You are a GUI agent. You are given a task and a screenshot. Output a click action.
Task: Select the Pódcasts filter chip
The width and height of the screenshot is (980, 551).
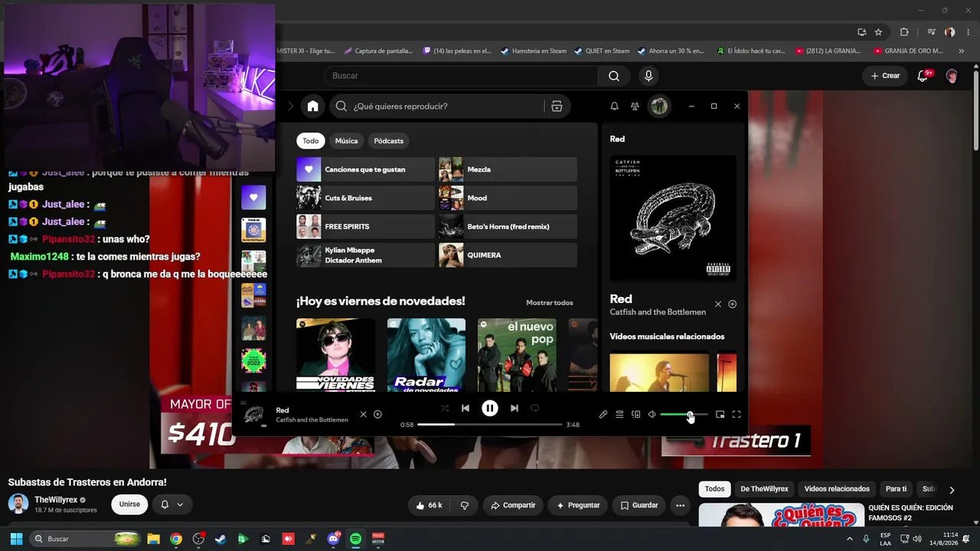tap(389, 141)
